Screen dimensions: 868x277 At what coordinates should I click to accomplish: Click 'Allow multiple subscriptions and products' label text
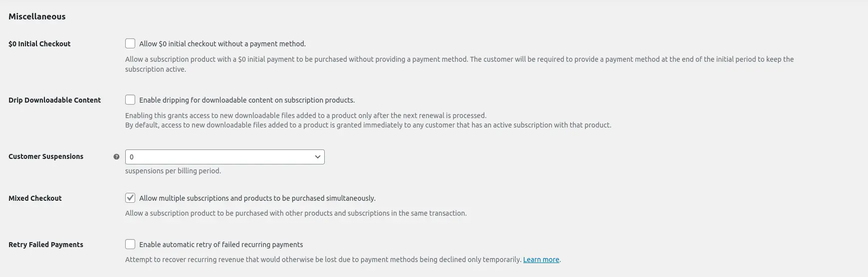pyautogui.click(x=257, y=198)
